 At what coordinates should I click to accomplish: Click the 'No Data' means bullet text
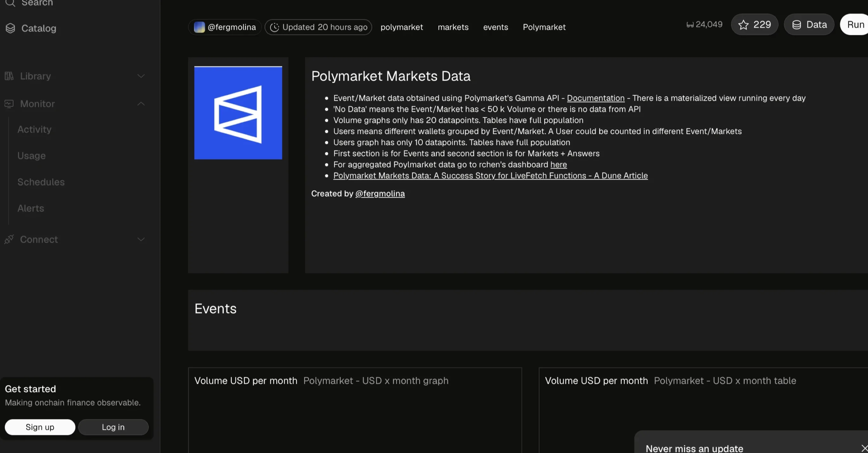click(487, 109)
